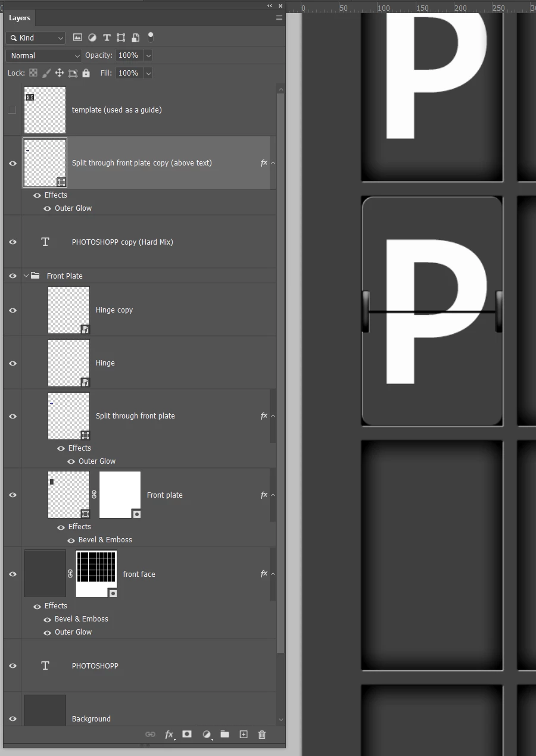The height and width of the screenshot is (756, 536).
Task: Click the Front plate white mask thumbnail
Action: point(120,495)
